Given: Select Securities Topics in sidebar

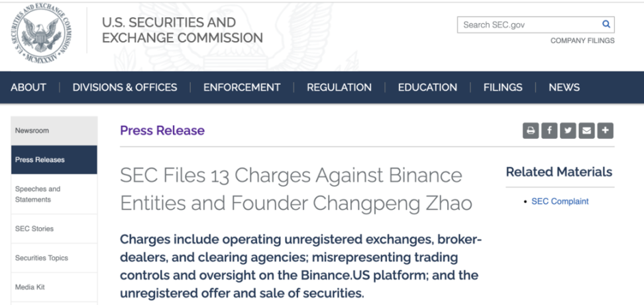Looking at the screenshot, I should (x=54, y=258).
